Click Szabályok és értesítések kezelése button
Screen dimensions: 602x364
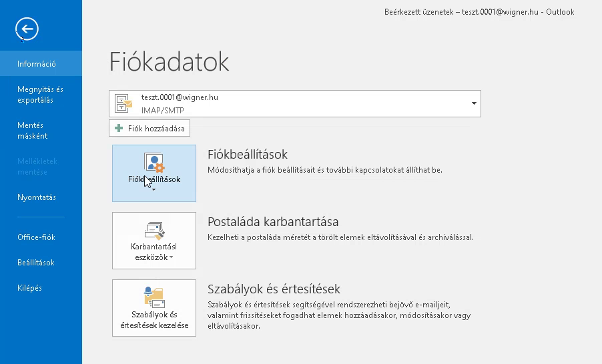154,308
